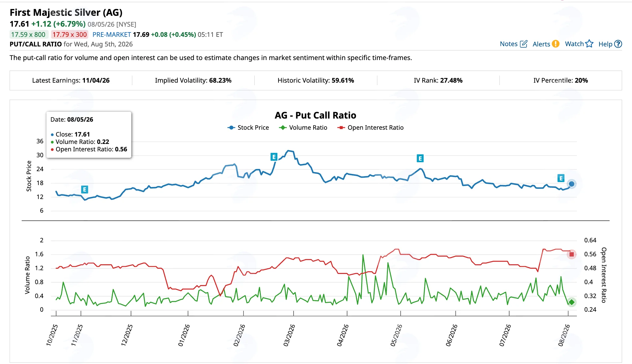Click the earnings E marker near 08/2026
Screen dimensions: 632x364
pyautogui.click(x=561, y=178)
